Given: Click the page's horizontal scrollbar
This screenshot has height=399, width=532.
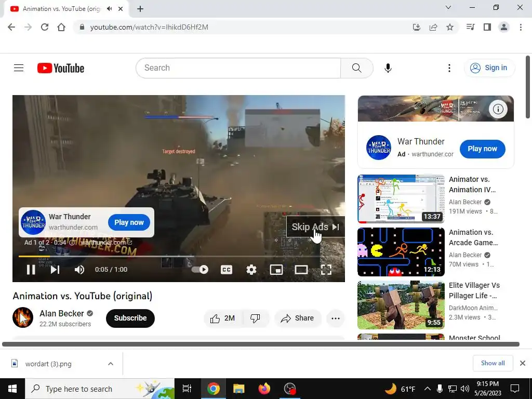Looking at the screenshot, I should [261, 344].
